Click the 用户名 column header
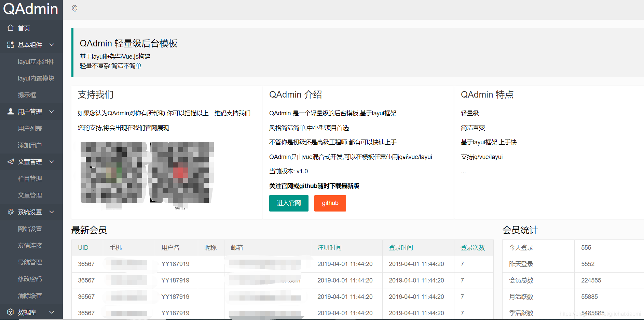 (170, 248)
